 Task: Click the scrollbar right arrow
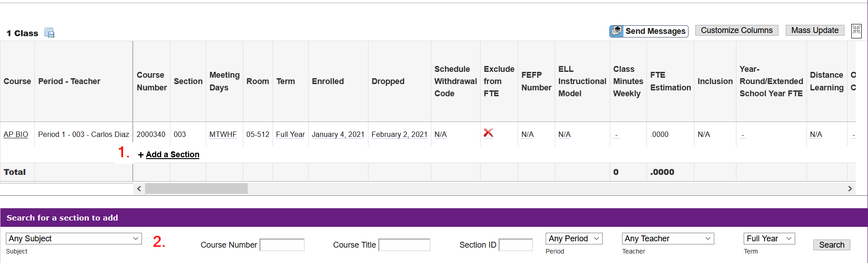coord(850,188)
